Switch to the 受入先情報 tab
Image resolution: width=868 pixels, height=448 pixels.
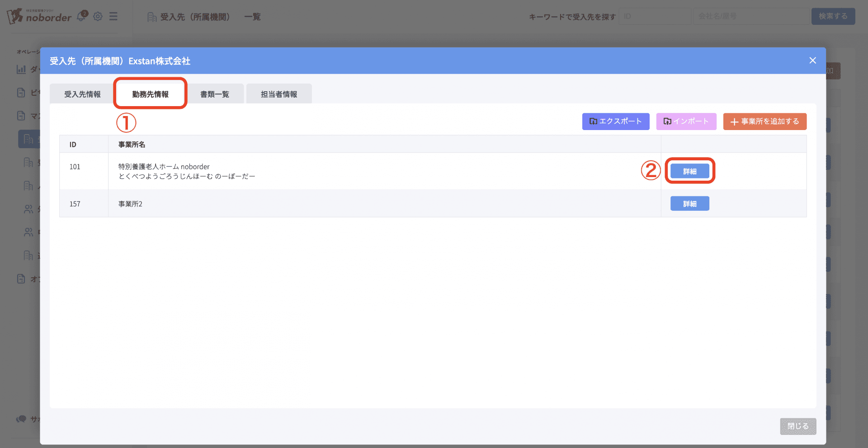point(82,94)
